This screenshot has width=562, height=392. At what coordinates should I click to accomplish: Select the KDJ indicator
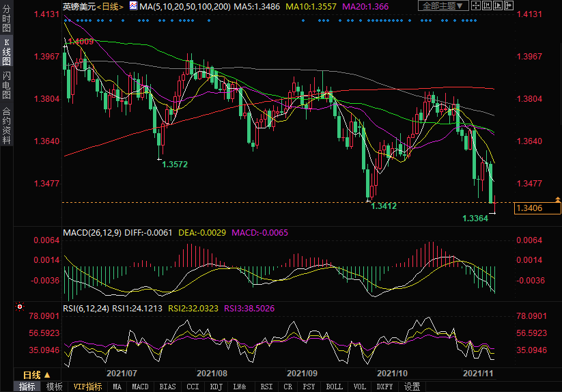coord(216,387)
